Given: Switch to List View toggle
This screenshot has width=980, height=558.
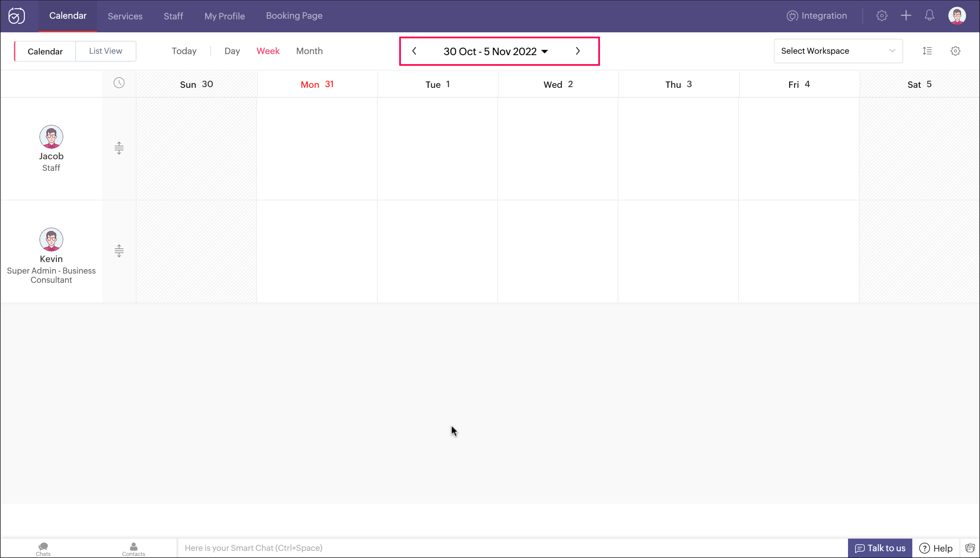Looking at the screenshot, I should (105, 51).
